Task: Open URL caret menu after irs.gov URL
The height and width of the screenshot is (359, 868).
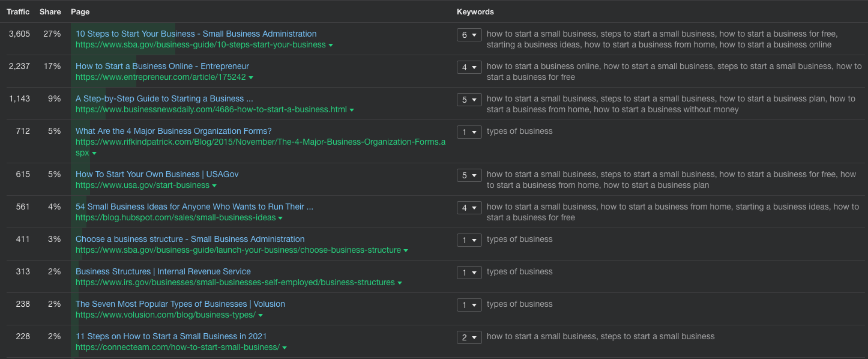Action: pyautogui.click(x=400, y=283)
